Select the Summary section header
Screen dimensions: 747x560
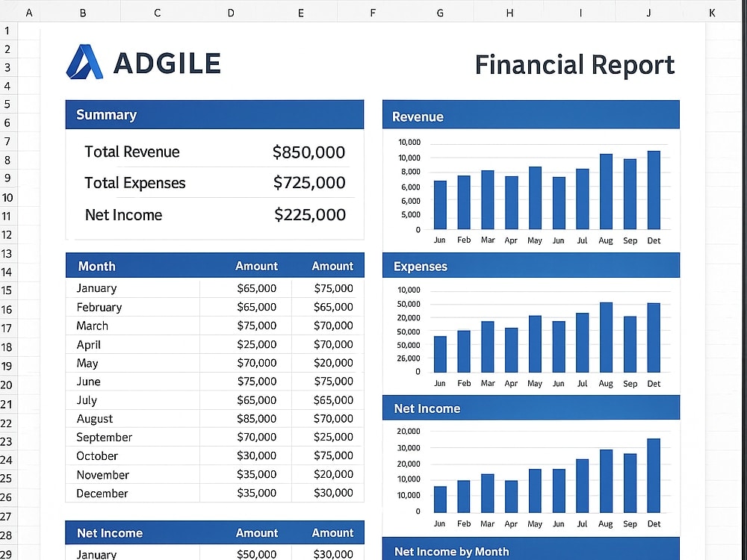click(215, 114)
